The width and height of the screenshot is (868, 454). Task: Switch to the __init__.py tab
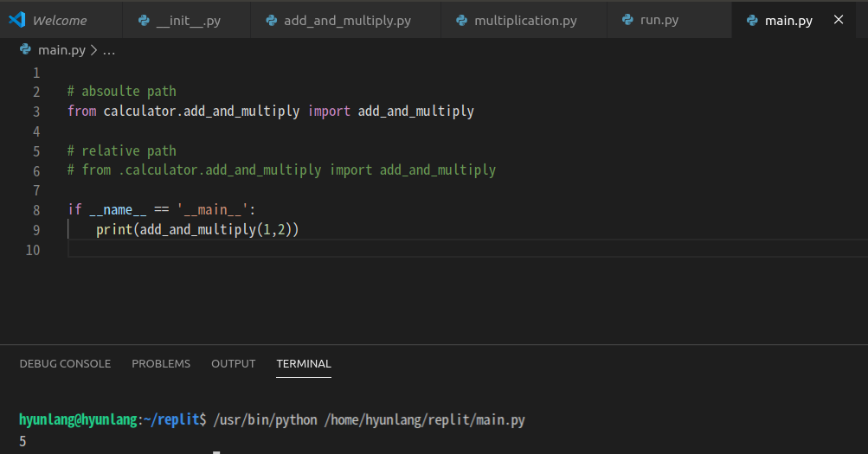click(186, 21)
